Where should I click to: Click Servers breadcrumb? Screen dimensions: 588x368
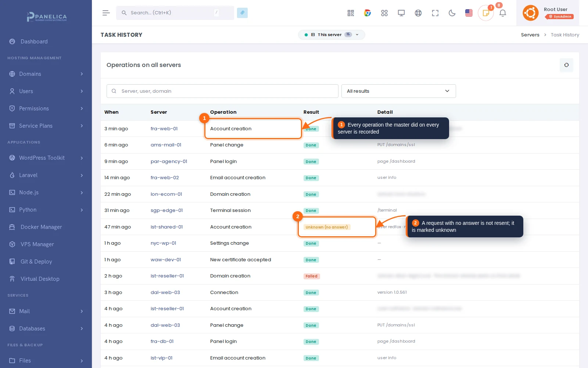coord(530,35)
